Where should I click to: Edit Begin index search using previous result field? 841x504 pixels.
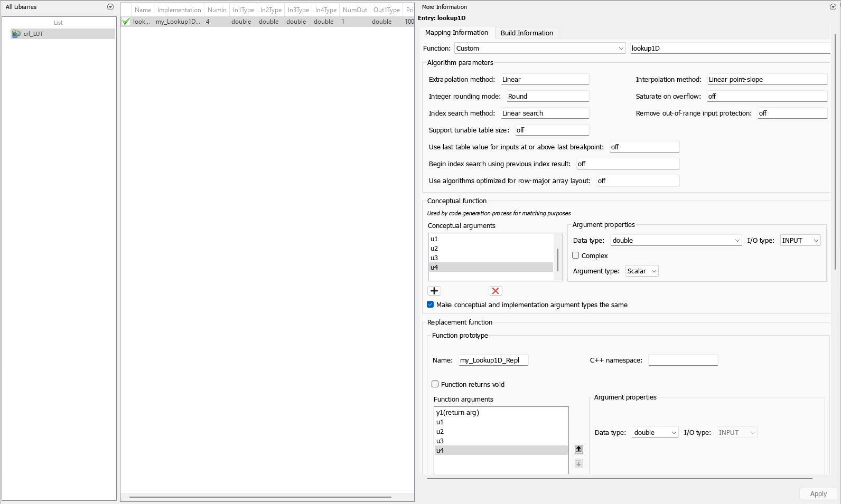pos(628,164)
